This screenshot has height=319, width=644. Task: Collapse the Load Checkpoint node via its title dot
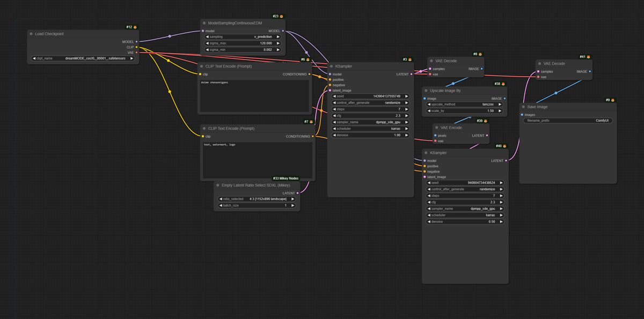(x=31, y=34)
